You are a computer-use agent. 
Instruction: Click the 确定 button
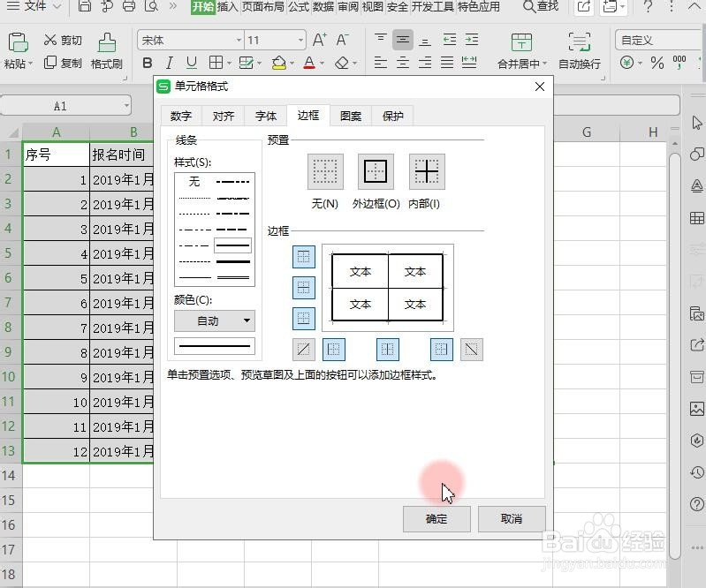click(x=437, y=519)
